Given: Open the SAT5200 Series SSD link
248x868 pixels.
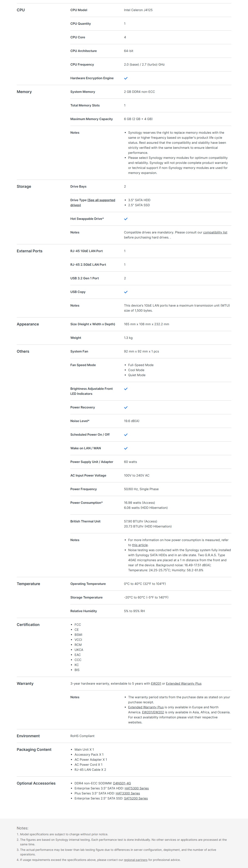Looking at the screenshot, I should 136,798.
